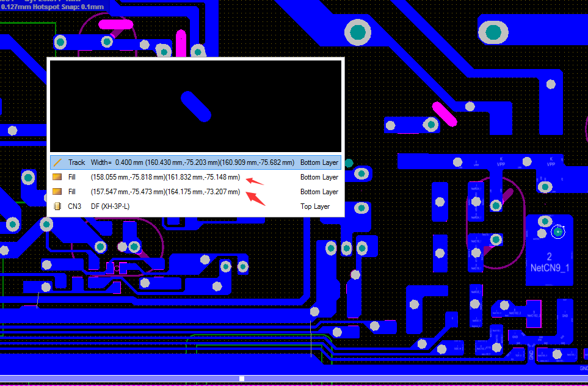
Task: Click the Top Layer label in CN3 row
Action: point(315,206)
